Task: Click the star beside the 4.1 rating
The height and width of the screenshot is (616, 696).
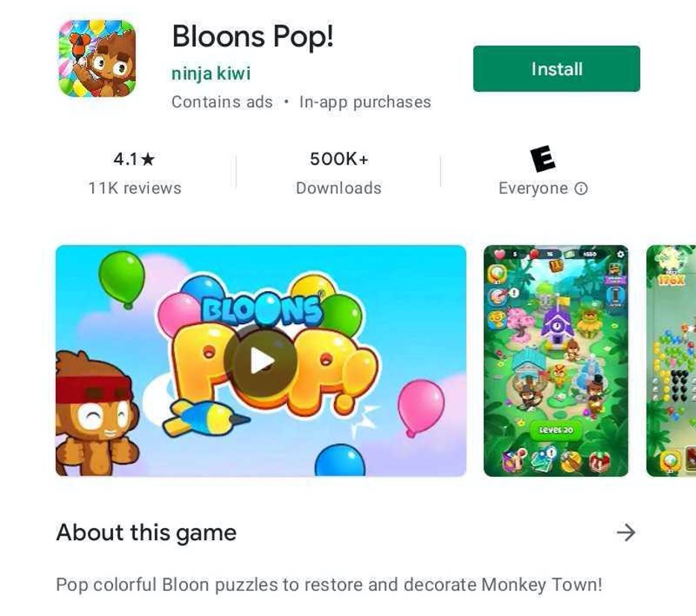Action: click(147, 159)
